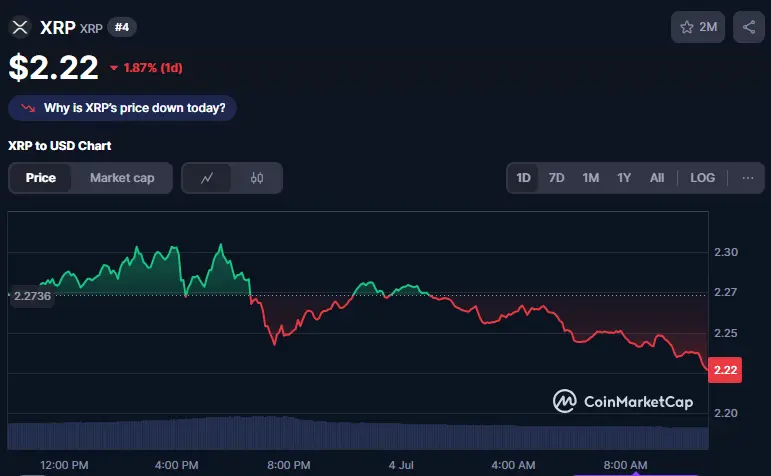Click the 1.87% (1d) change indicator
The width and height of the screenshot is (771, 476).
click(146, 68)
